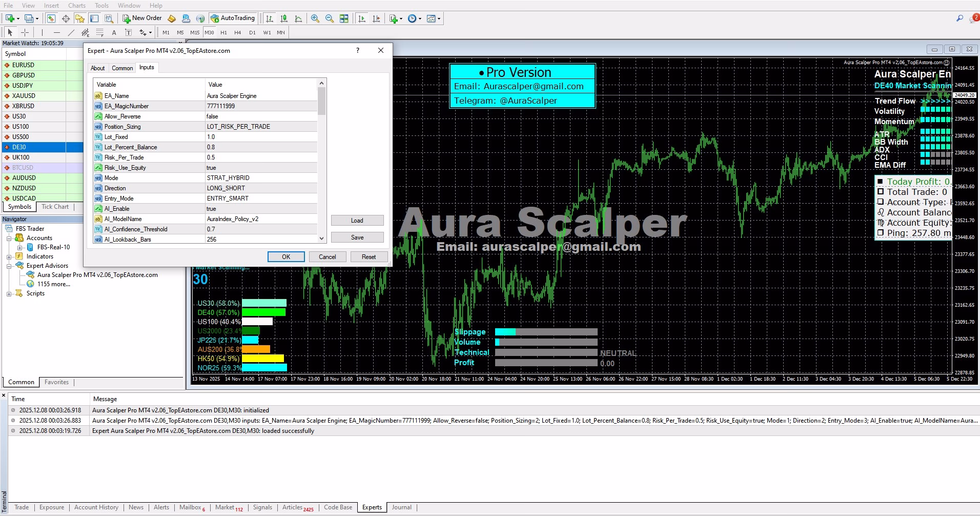The width and height of the screenshot is (980, 516).
Task: Click the search magnifier icon top right
Action: click(959, 18)
